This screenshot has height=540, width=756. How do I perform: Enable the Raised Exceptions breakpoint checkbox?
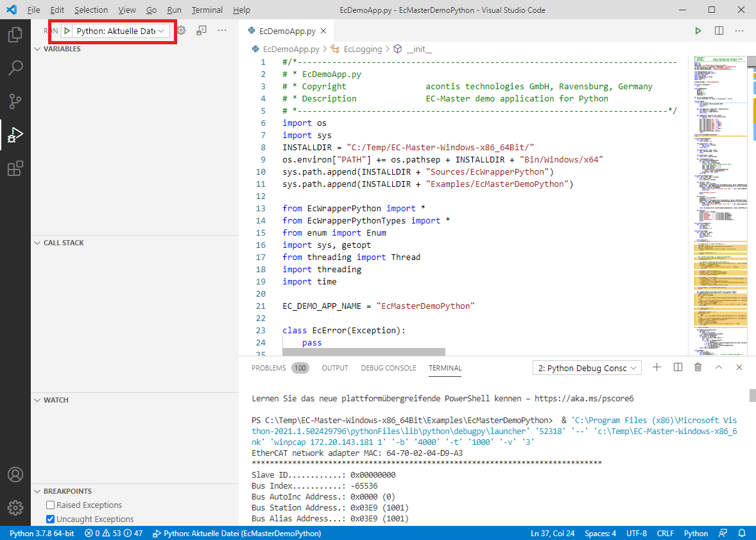51,505
